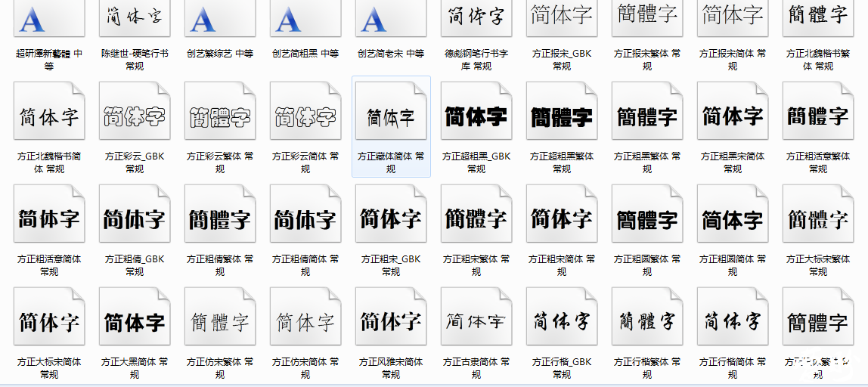Choose the 方正粗倩繁体 font file icon
This screenshot has width=868, height=387.
tap(220, 214)
